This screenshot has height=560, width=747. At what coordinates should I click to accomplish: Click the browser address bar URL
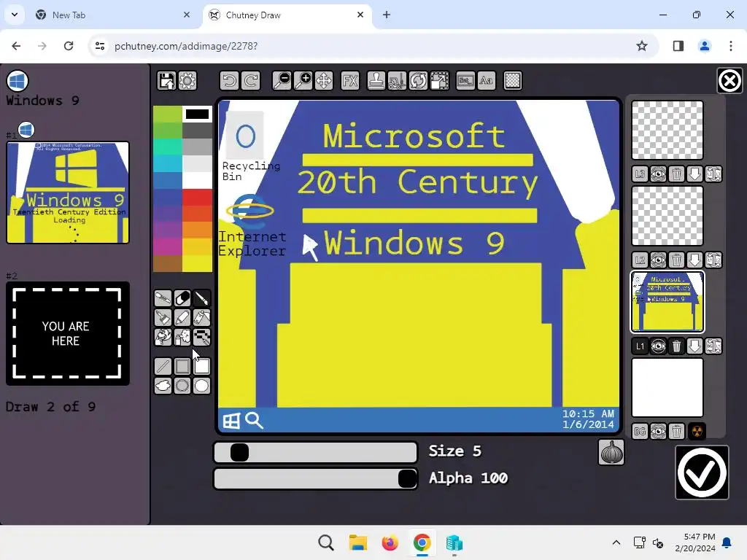[x=186, y=46]
